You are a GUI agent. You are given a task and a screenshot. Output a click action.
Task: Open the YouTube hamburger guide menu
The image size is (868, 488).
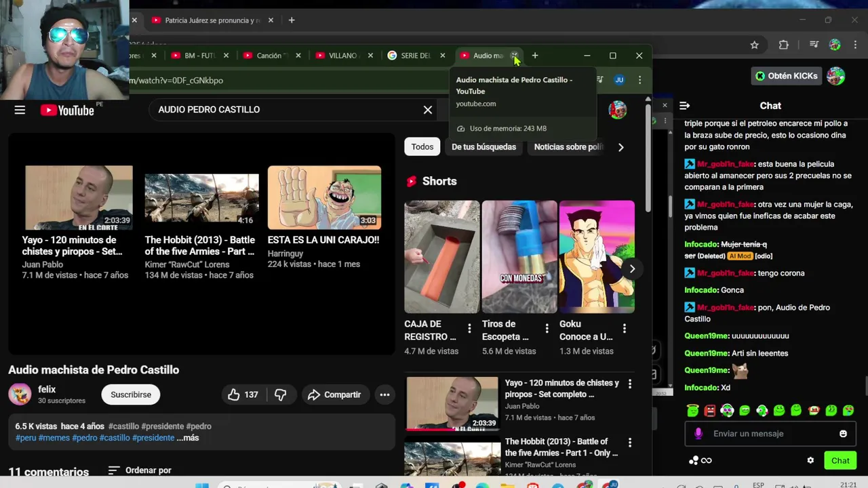[x=20, y=110]
